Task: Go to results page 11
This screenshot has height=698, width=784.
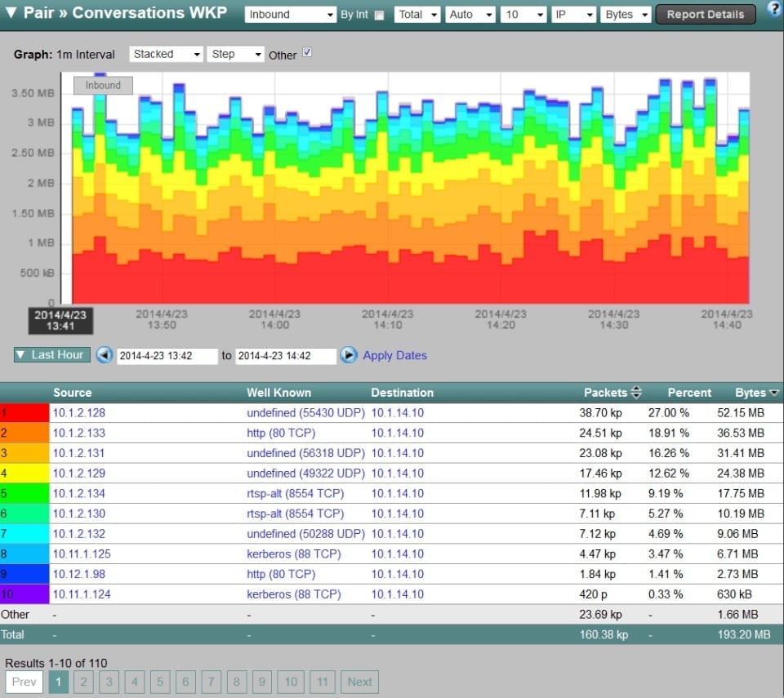Action: (x=323, y=682)
